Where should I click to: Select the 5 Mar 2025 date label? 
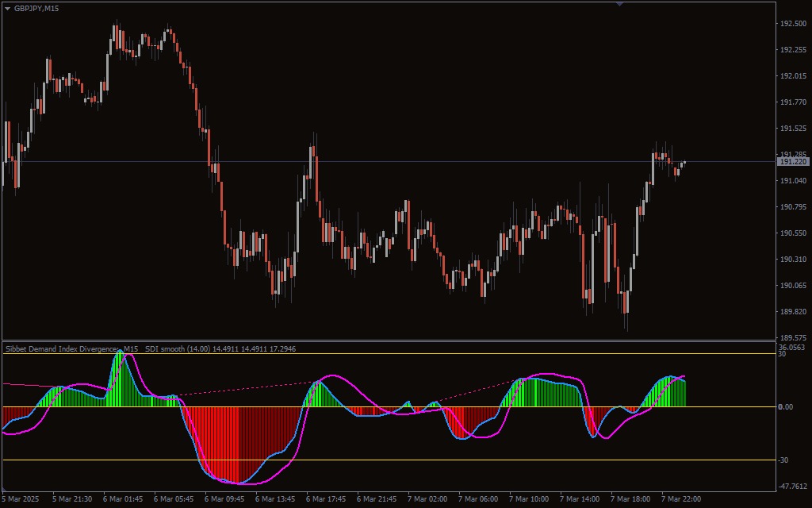pos(20,499)
